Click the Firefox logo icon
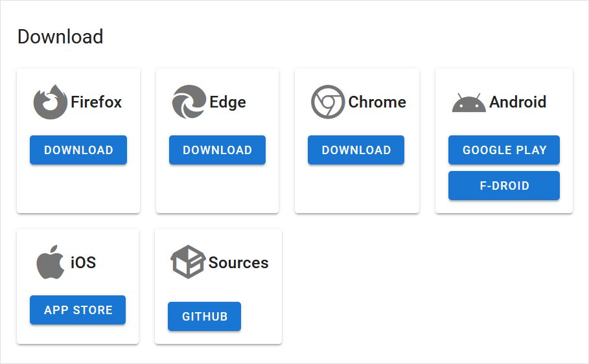Screen dimensions: 589x364 [x=50, y=102]
